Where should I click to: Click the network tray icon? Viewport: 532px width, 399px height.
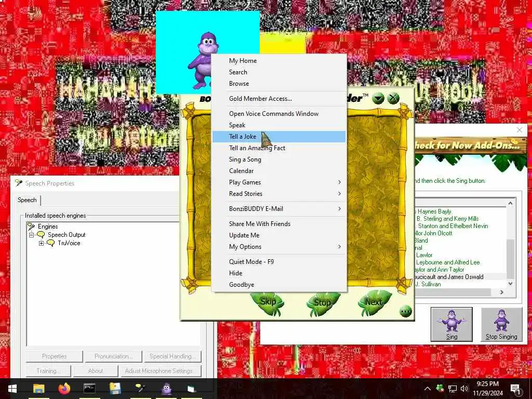pos(453,389)
